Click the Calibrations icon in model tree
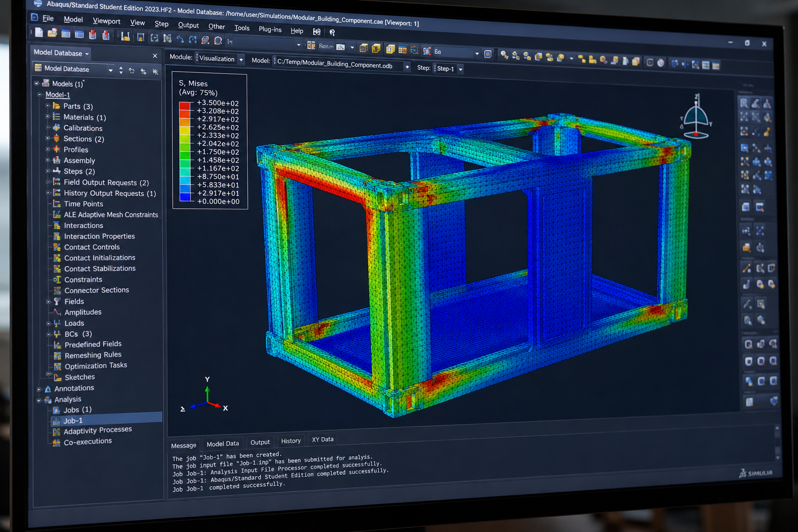The height and width of the screenshot is (532, 798). point(56,128)
